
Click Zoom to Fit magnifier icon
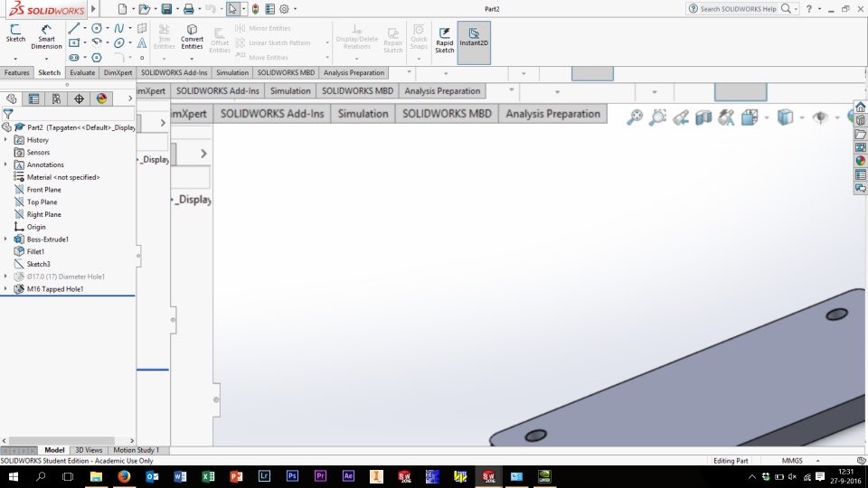click(635, 117)
